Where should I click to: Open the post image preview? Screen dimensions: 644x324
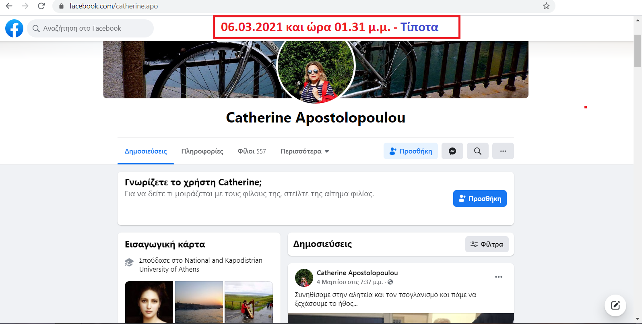(x=401, y=318)
